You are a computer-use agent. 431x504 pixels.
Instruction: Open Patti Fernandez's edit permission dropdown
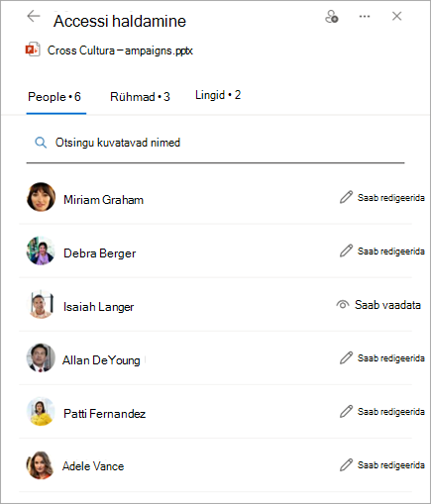(x=382, y=412)
